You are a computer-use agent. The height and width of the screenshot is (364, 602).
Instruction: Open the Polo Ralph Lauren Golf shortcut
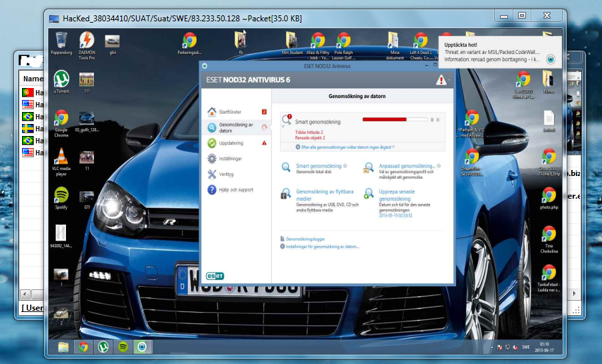343,46
